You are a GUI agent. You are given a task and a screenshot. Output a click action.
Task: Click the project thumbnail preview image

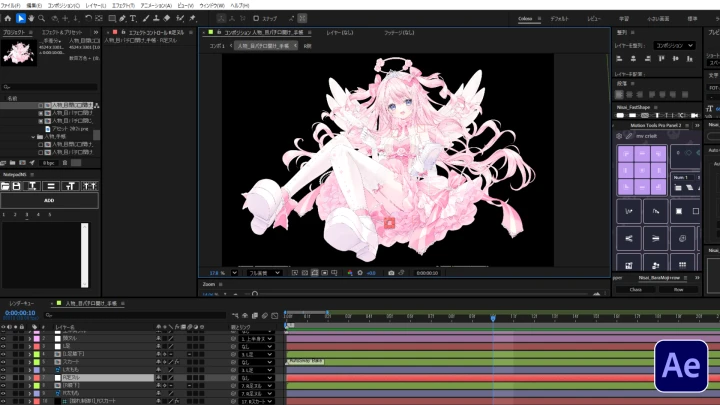click(18, 52)
